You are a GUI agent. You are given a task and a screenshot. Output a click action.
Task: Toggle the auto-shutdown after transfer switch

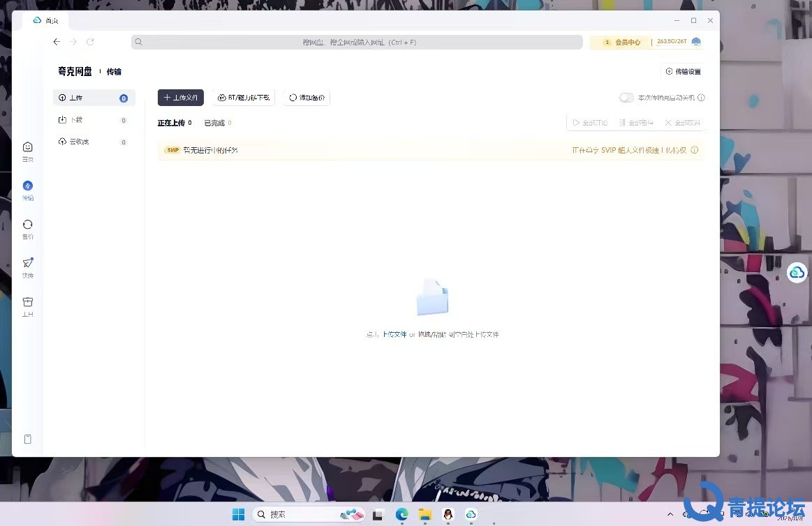[626, 98]
